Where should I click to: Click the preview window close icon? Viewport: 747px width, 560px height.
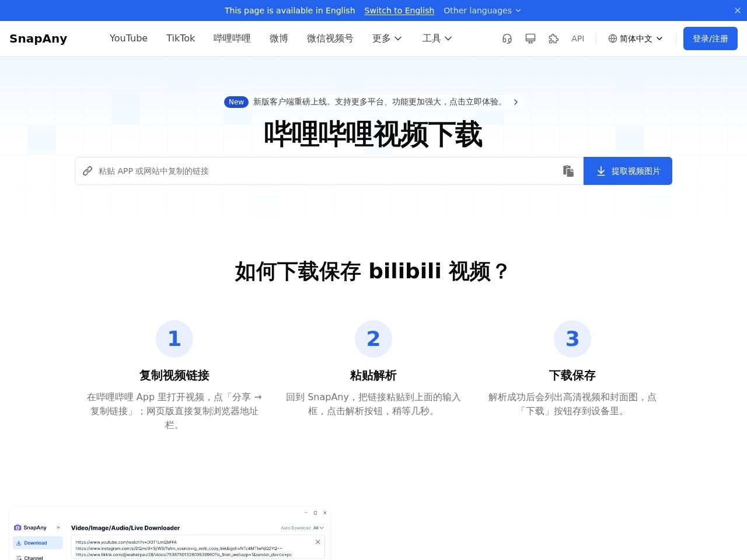325,513
